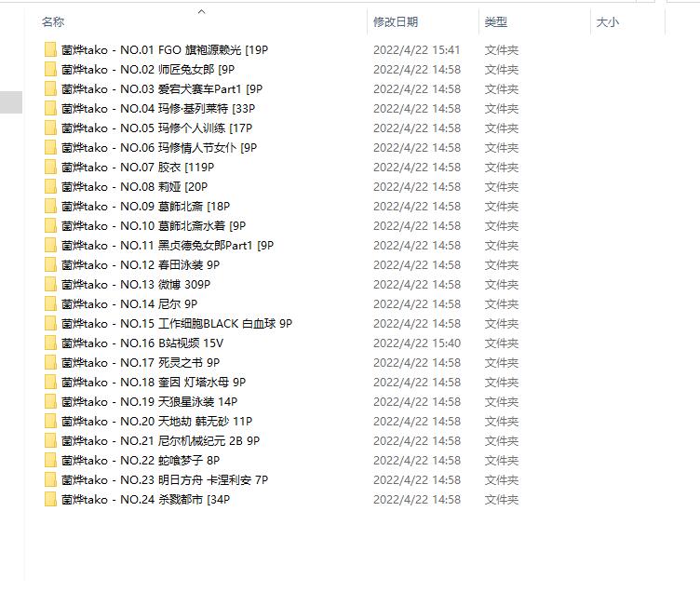The width and height of the screenshot is (700, 592).
Task: Select folder icon for NO.19 天狼星泳装
Action: pyautogui.click(x=50, y=402)
